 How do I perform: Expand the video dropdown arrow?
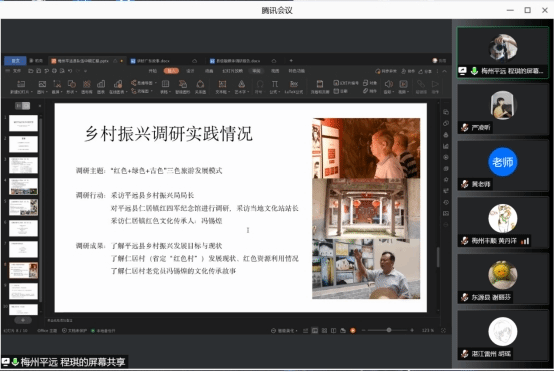click(x=408, y=92)
